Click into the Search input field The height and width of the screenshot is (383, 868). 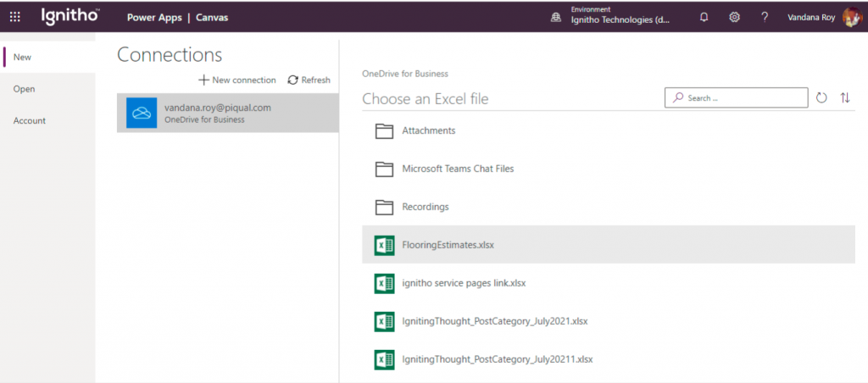point(737,98)
